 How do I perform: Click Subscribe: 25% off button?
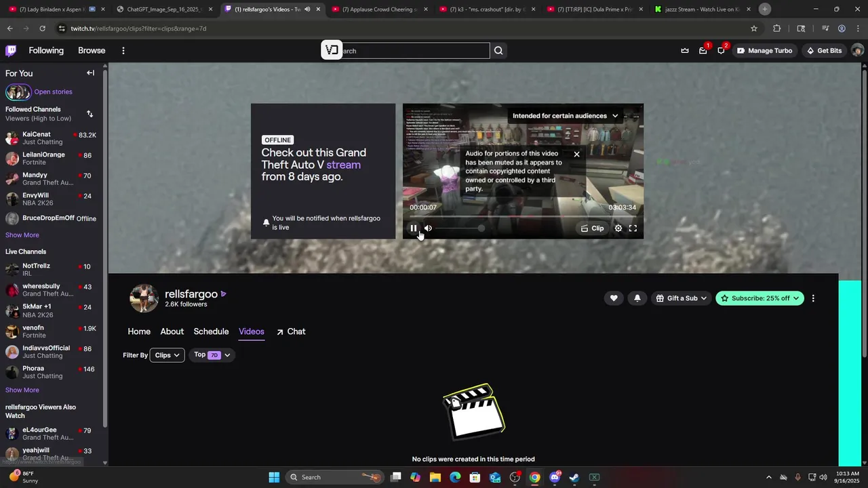click(x=759, y=298)
